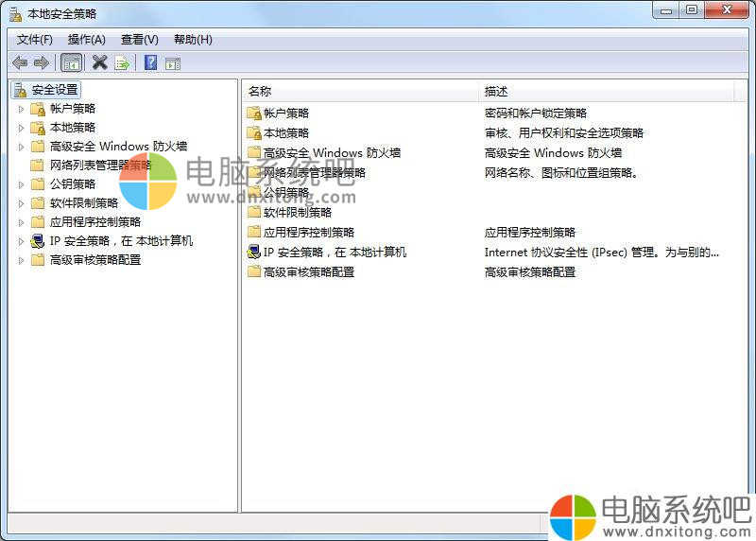Click the 公钥策略 folder icon in tree
The image size is (756, 541).
tap(38, 183)
